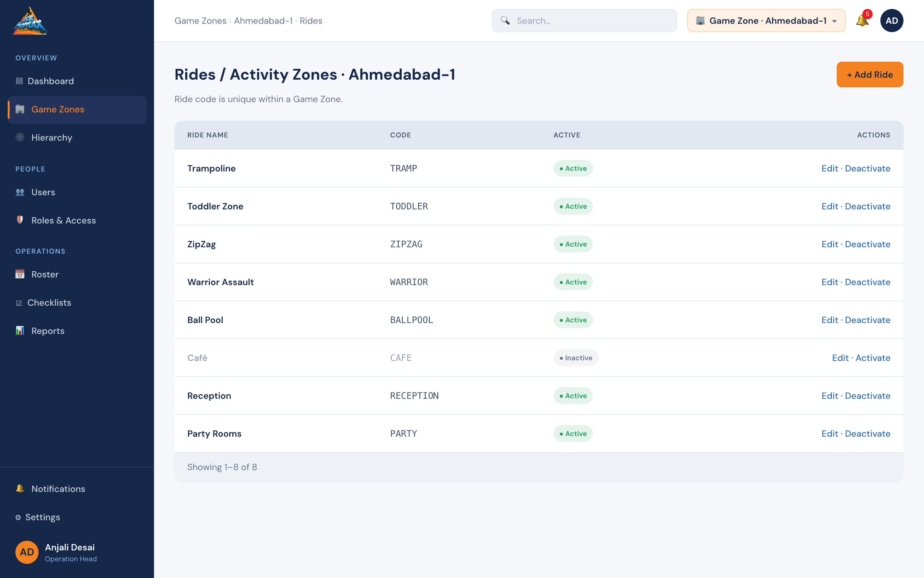This screenshot has height=578, width=924.
Task: Click the Checklists checkmark icon
Action: 19,303
